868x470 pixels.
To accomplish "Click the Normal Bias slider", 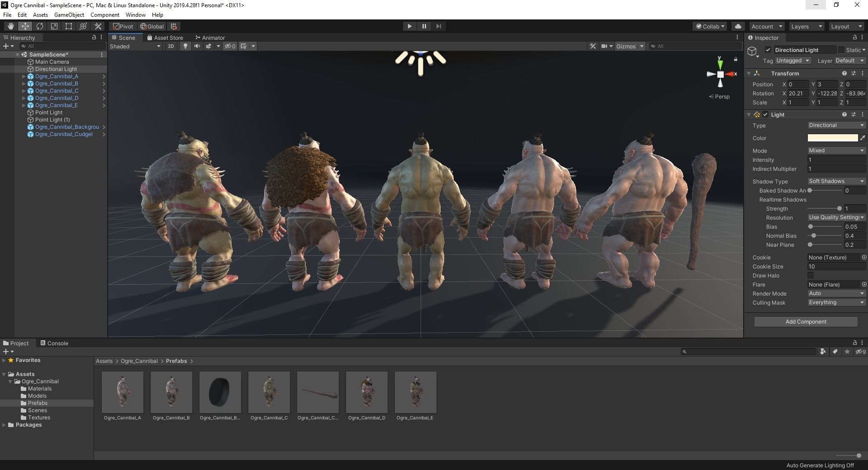I will [x=825, y=235].
